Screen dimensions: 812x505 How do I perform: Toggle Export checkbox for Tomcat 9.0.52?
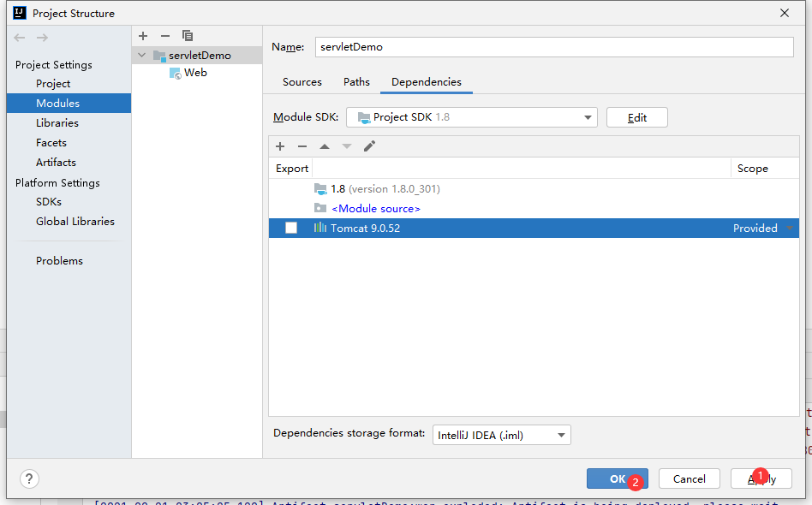291,228
